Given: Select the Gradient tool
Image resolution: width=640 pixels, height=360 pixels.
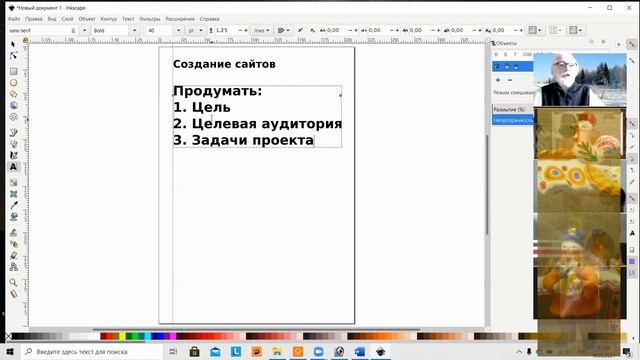Looking at the screenshot, I should click(13, 182).
